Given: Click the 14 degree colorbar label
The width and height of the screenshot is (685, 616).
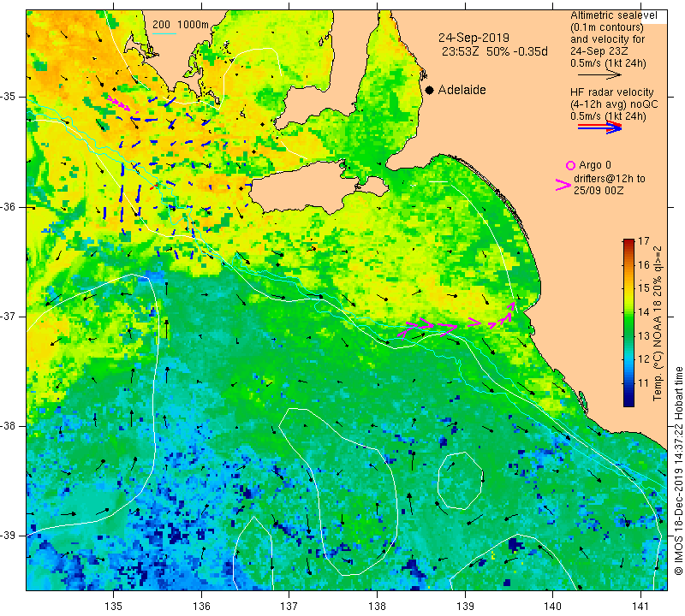Looking at the screenshot, I should click(644, 311).
